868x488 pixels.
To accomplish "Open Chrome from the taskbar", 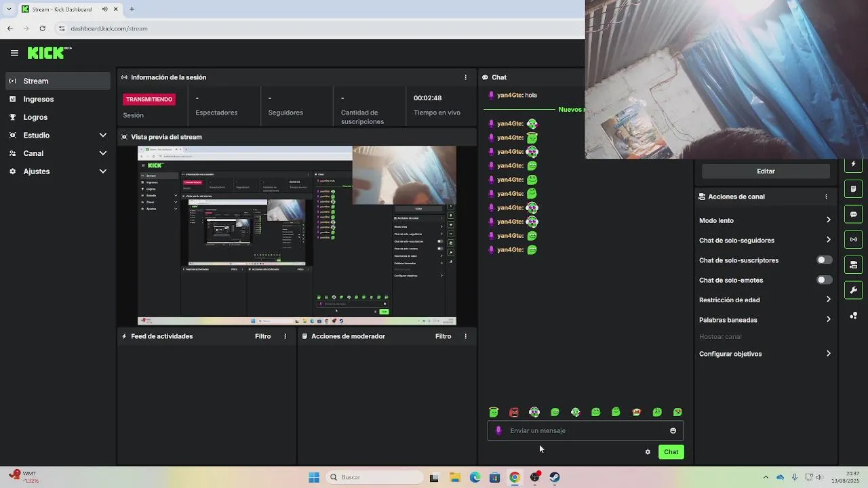I will pyautogui.click(x=515, y=477).
